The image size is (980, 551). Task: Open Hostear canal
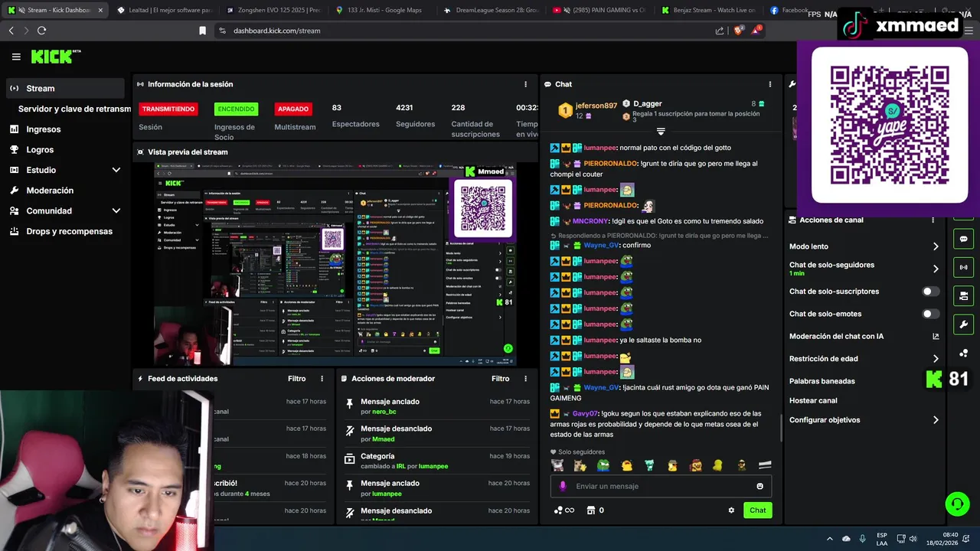point(813,400)
